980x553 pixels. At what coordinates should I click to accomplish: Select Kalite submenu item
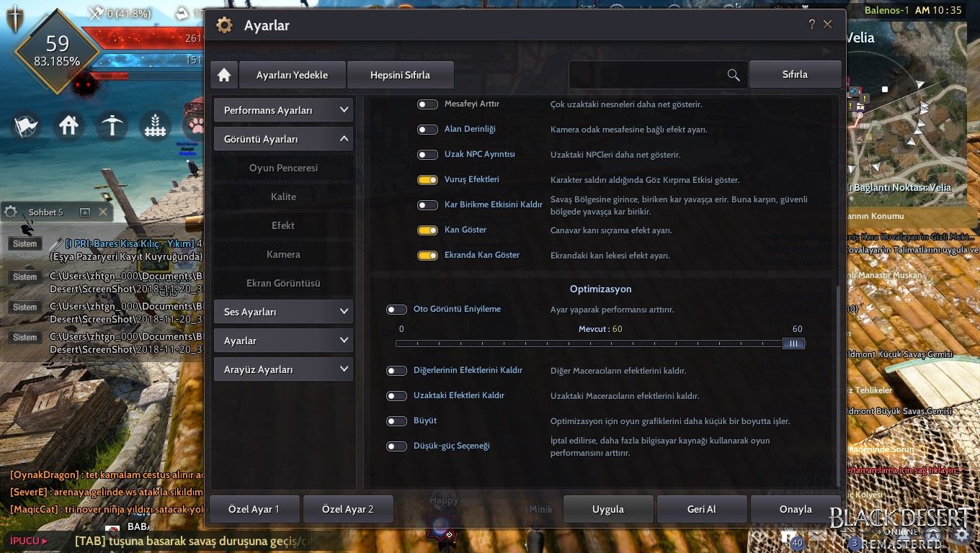tap(283, 197)
